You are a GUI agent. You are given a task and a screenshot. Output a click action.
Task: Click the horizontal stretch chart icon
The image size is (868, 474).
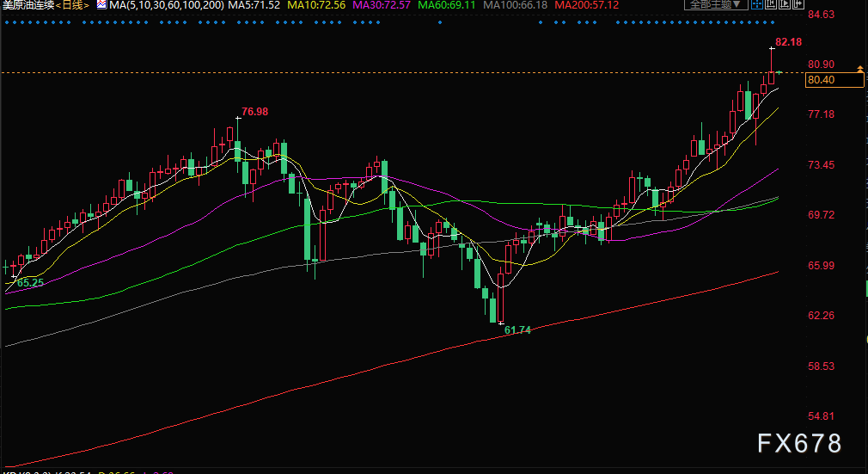(798, 4)
